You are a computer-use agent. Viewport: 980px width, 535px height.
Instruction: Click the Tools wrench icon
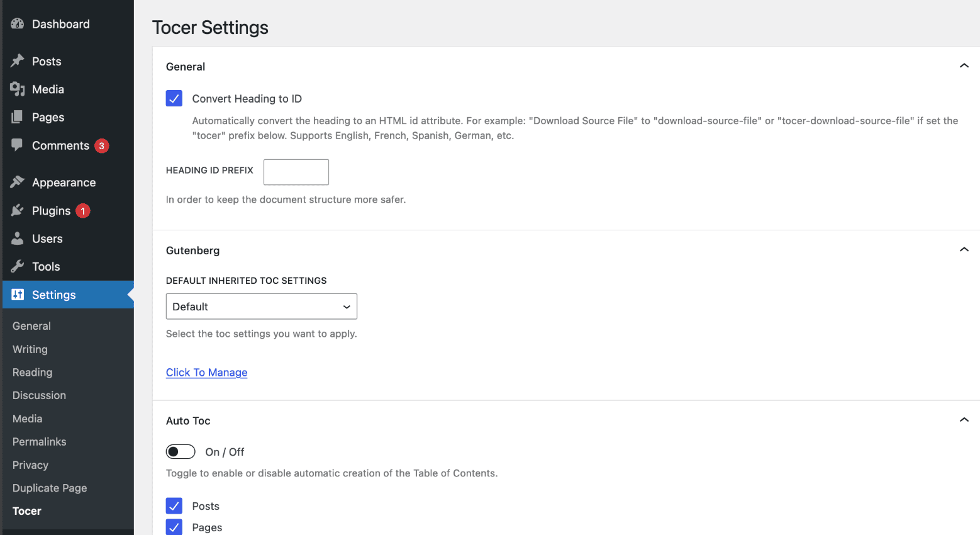[x=17, y=266]
